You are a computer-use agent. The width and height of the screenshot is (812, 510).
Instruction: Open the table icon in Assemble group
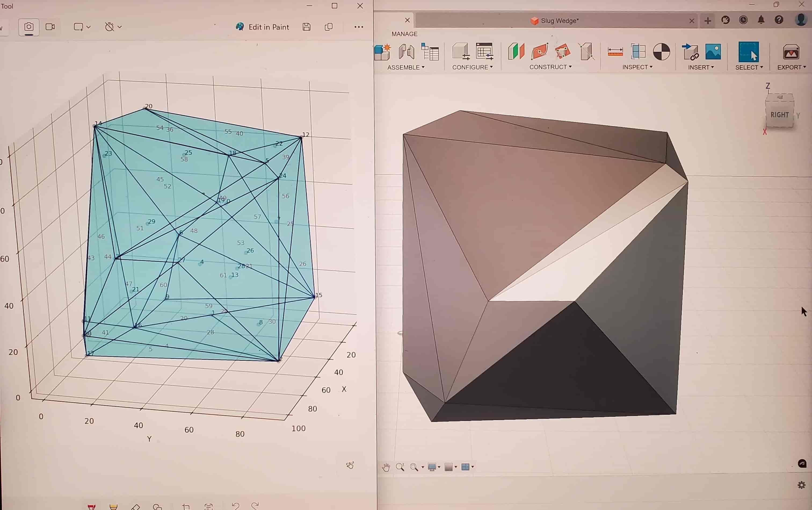pos(430,52)
